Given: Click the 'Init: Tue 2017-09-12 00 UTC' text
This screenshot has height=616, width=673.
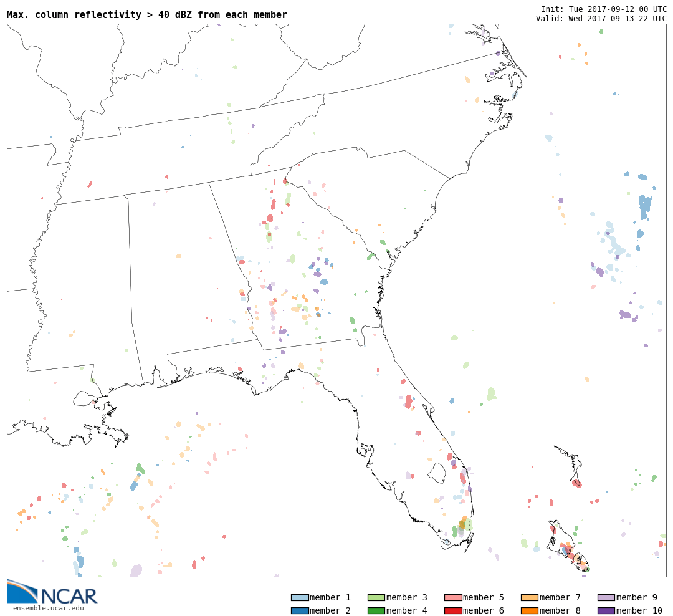Looking at the screenshot, I should tap(604, 9).
